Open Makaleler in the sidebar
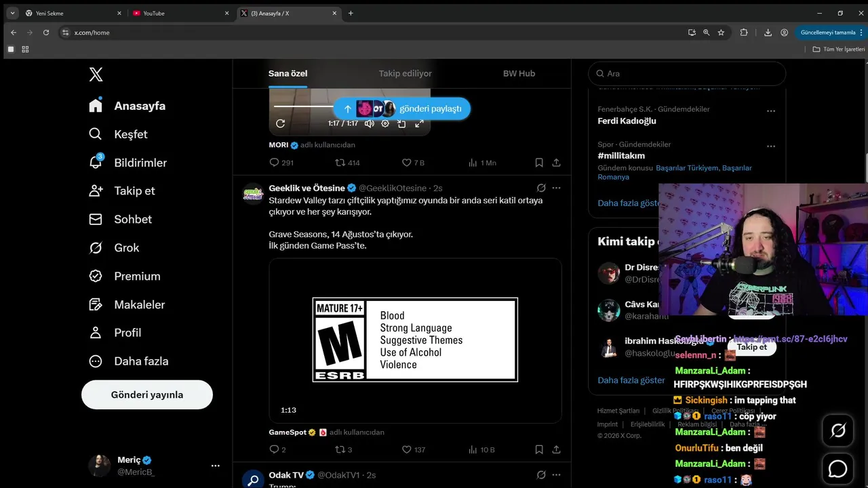The height and width of the screenshot is (488, 868). pos(127,304)
